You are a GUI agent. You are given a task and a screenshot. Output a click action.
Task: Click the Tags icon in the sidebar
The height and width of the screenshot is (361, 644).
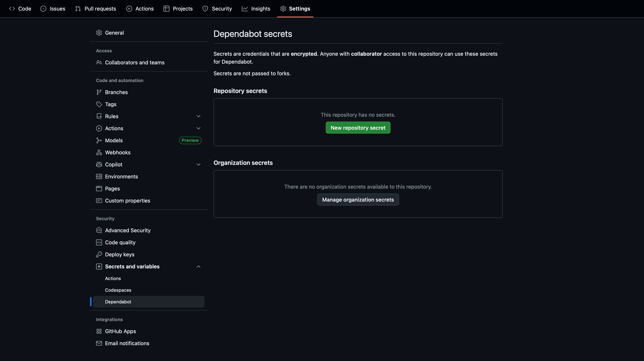pyautogui.click(x=99, y=104)
